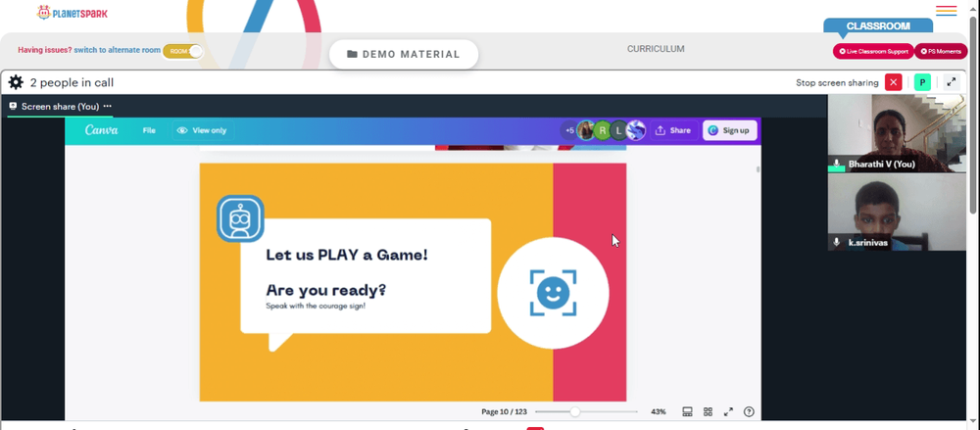Show the +5 more collaborators
980x430 pixels.
[x=568, y=130]
